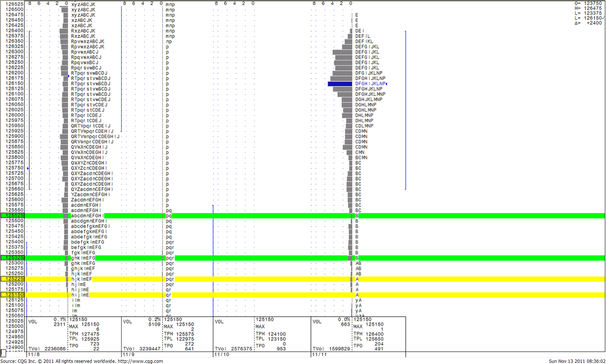The image size is (606, 364).
Task: Click the blue point-of-control bar at 126150
Action: click(340, 84)
